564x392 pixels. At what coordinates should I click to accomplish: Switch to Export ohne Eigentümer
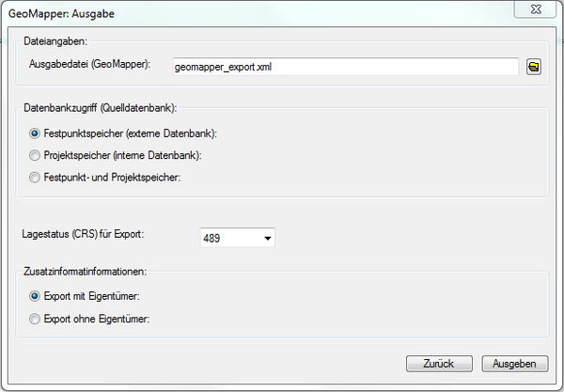click(35, 319)
